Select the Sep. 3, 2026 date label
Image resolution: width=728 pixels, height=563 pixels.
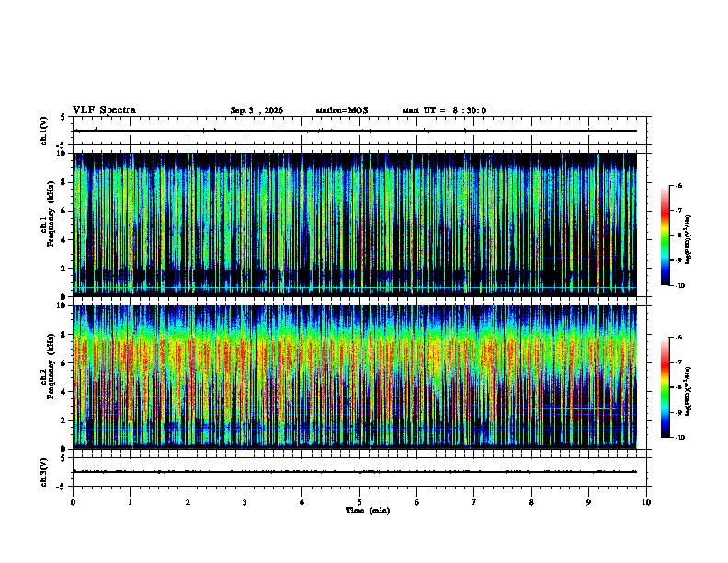tap(256, 110)
